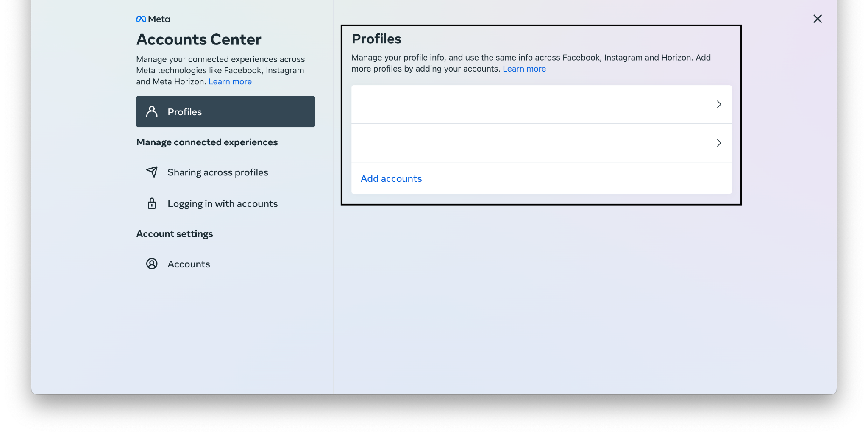Click Add accounts link
868x436 pixels.
(391, 178)
